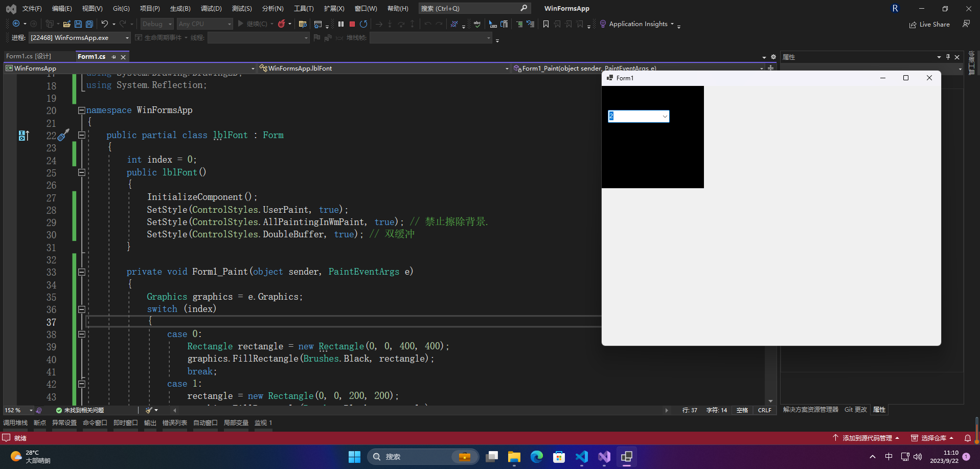Open the 生成(B) menu
Image resolution: width=980 pixels, height=469 pixels.
coord(180,9)
